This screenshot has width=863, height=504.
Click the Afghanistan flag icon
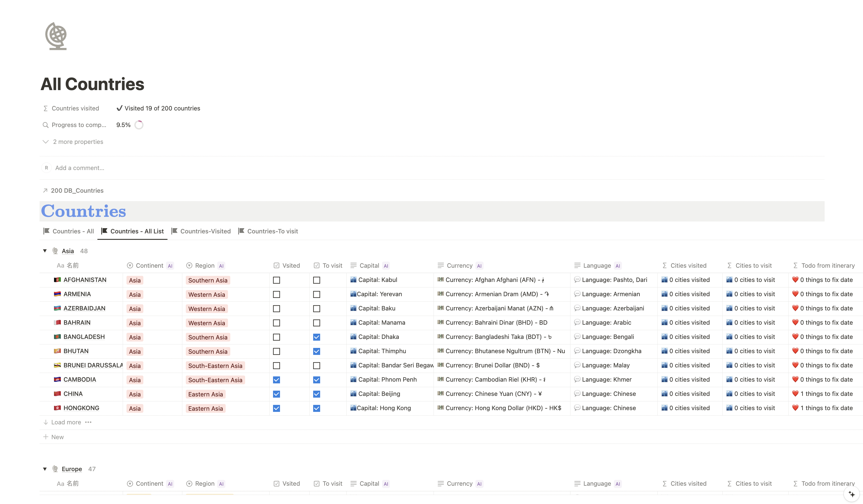tap(57, 280)
